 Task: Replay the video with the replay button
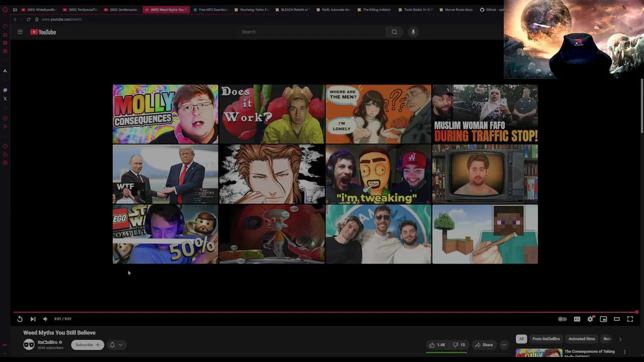coord(20,319)
